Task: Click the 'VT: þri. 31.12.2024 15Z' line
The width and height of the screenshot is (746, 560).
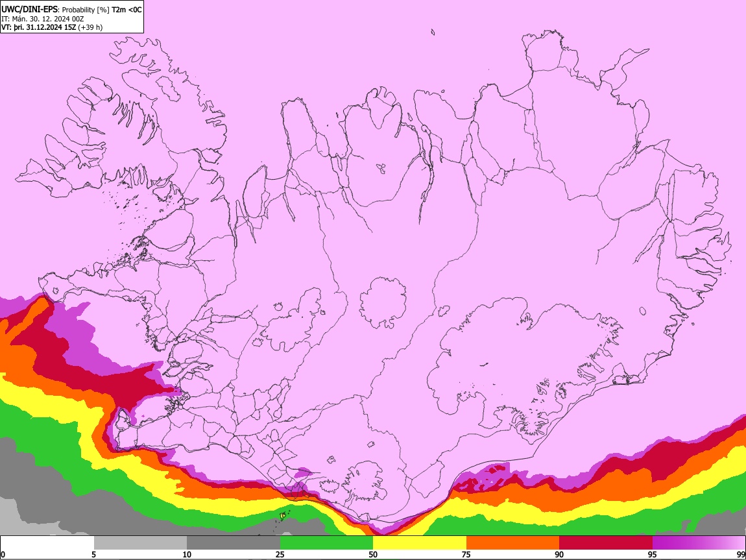Action: click(38, 27)
